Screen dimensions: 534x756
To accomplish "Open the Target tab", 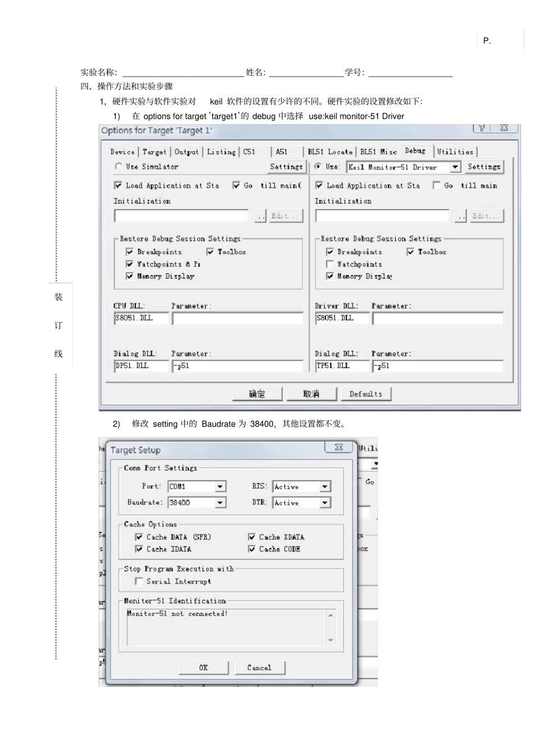I will point(154,152).
